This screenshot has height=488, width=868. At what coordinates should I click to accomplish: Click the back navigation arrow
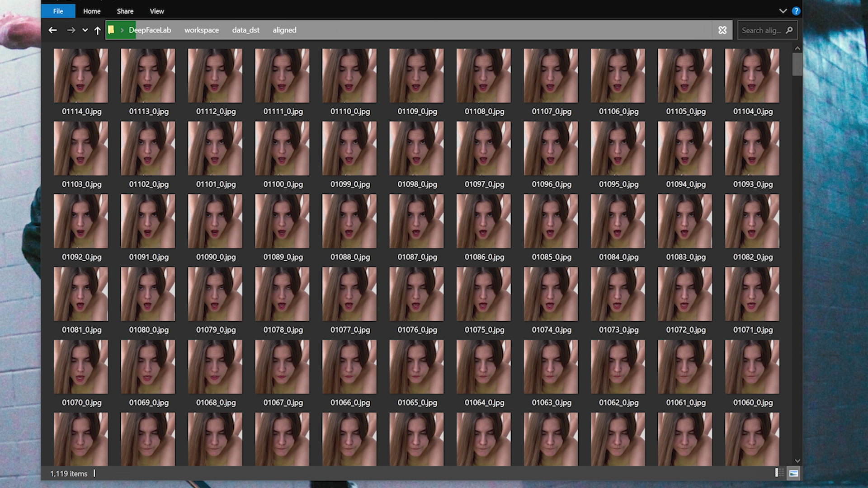point(53,30)
